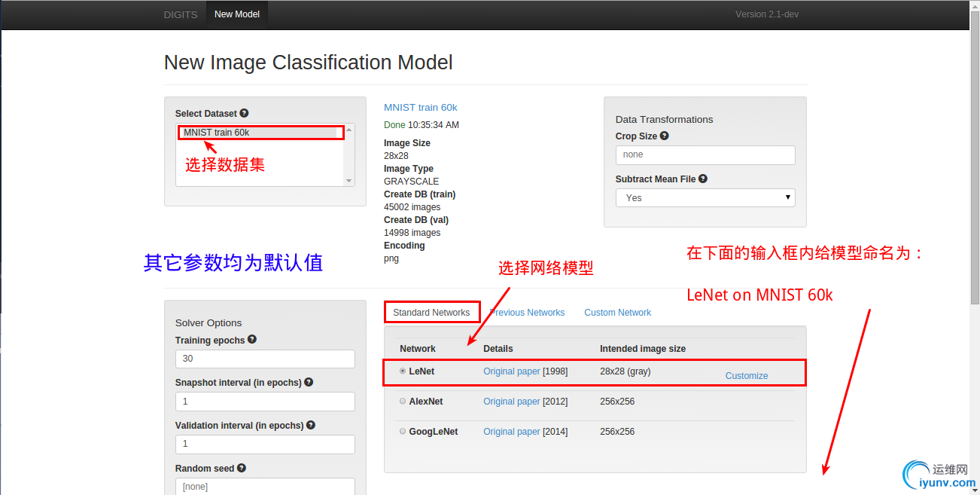
Task: Focus the Crop Size input field
Action: pos(705,154)
